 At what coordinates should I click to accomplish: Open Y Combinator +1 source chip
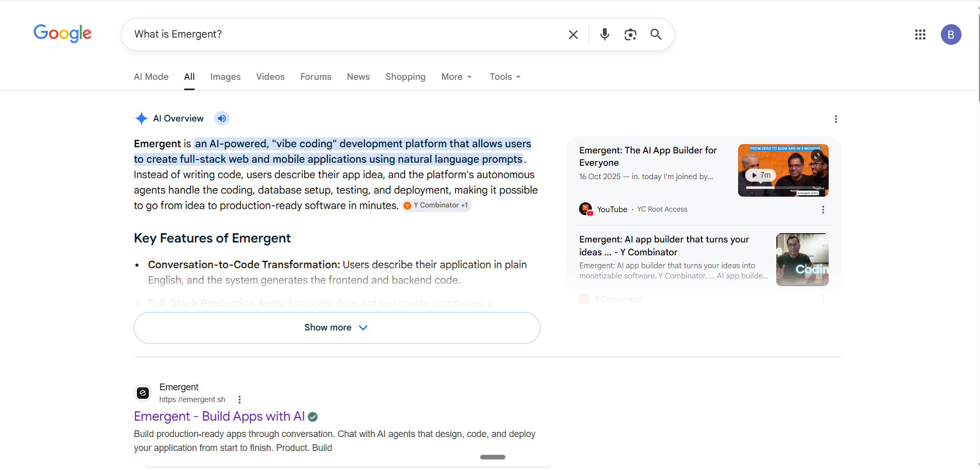tap(436, 205)
